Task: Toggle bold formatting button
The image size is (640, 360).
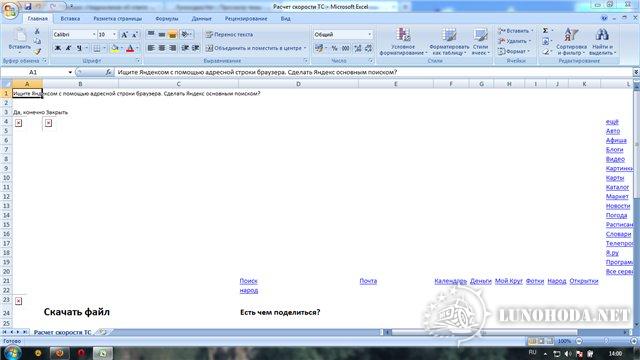Action: tap(58, 48)
